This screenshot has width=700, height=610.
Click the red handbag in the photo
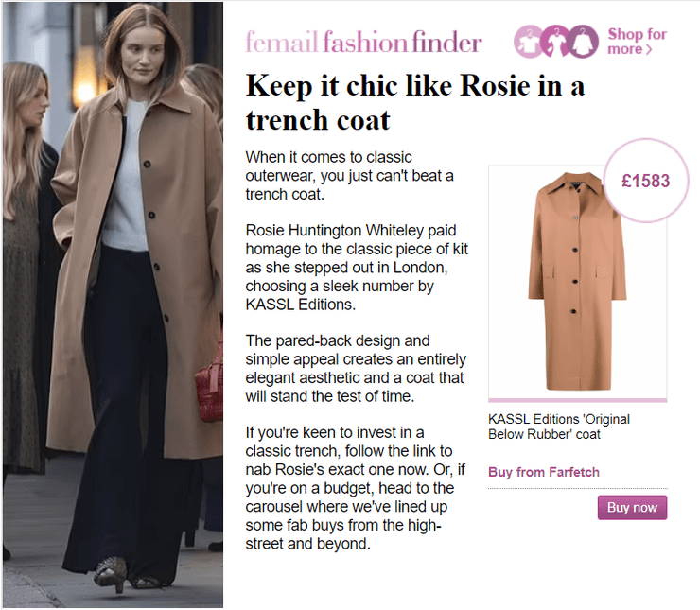[x=209, y=386]
